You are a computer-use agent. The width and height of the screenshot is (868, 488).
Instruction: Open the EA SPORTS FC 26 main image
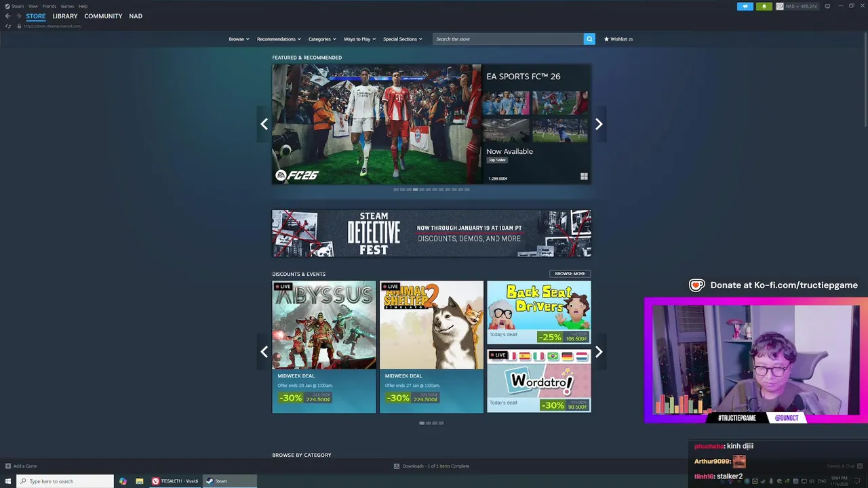pos(376,124)
